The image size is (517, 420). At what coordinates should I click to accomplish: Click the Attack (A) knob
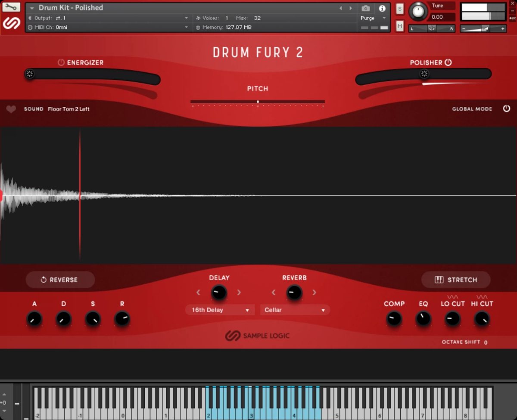34,319
